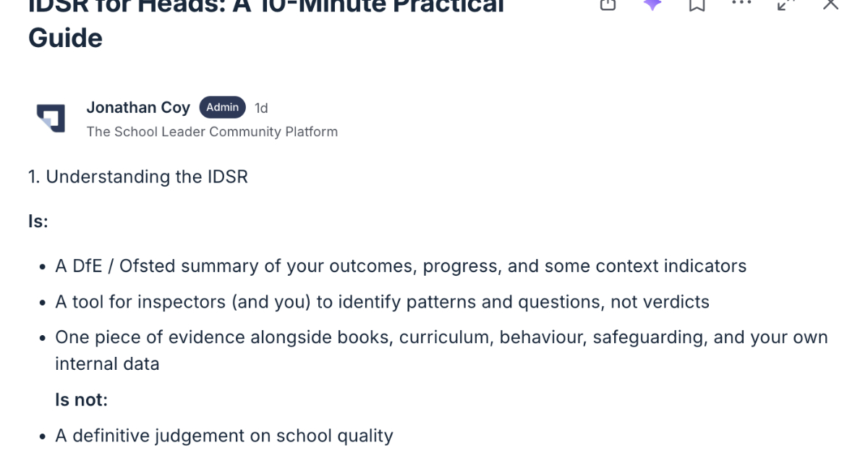The height and width of the screenshot is (456, 868).
Task: Click the '1d' post timestamp
Action: tap(261, 109)
